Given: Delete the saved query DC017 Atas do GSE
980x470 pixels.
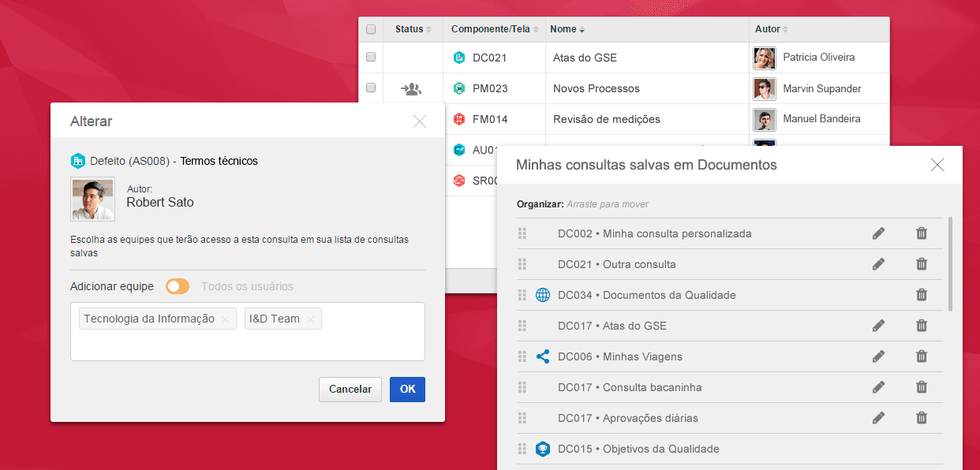Looking at the screenshot, I should (922, 326).
